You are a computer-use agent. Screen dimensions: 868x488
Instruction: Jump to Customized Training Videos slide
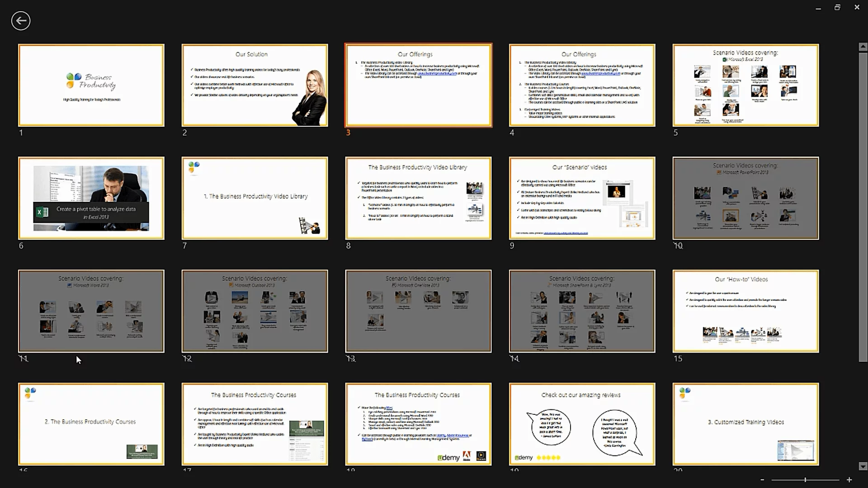pos(745,424)
